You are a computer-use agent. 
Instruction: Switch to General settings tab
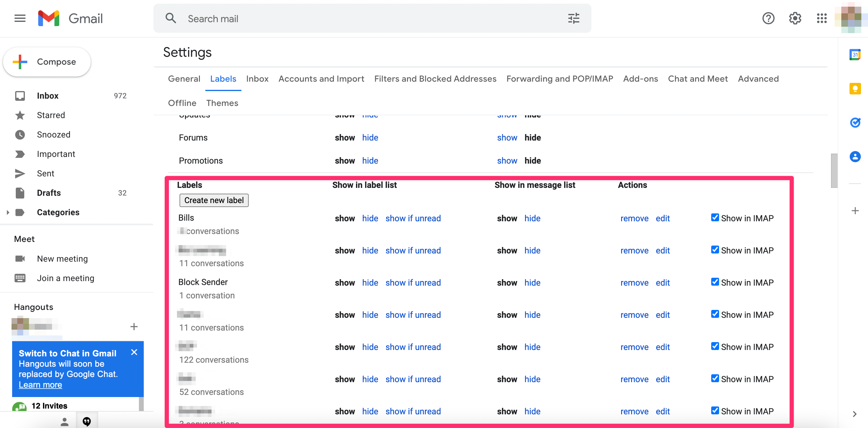(184, 79)
